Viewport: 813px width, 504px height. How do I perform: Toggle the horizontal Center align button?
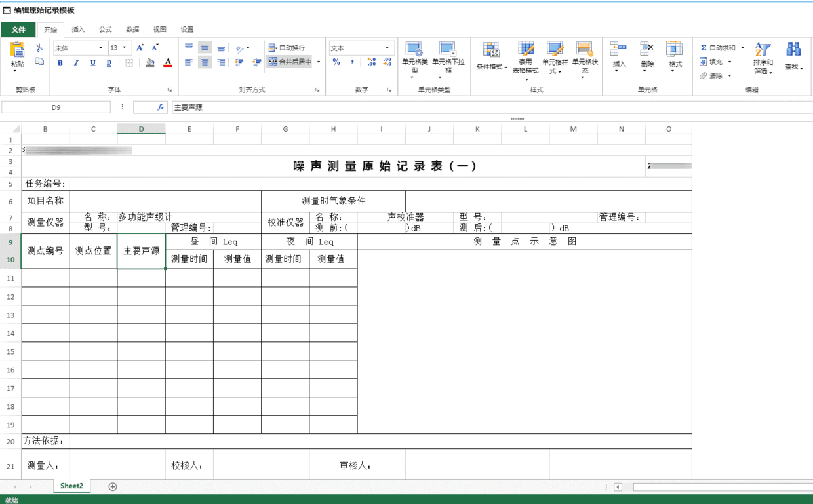[x=205, y=62]
